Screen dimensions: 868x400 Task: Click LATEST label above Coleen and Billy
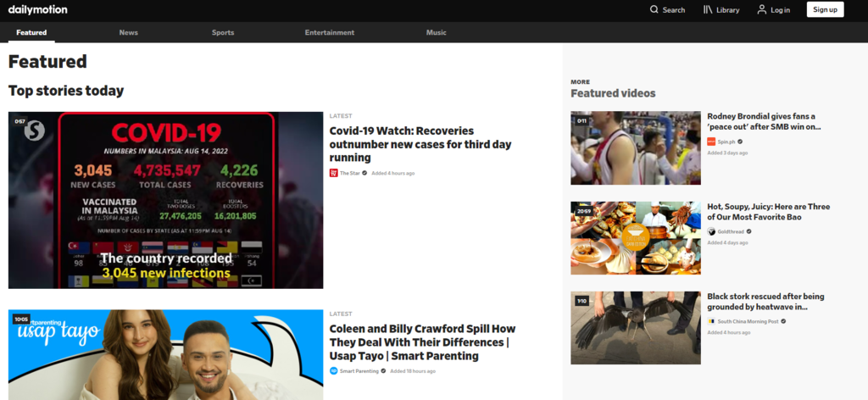pyautogui.click(x=341, y=314)
